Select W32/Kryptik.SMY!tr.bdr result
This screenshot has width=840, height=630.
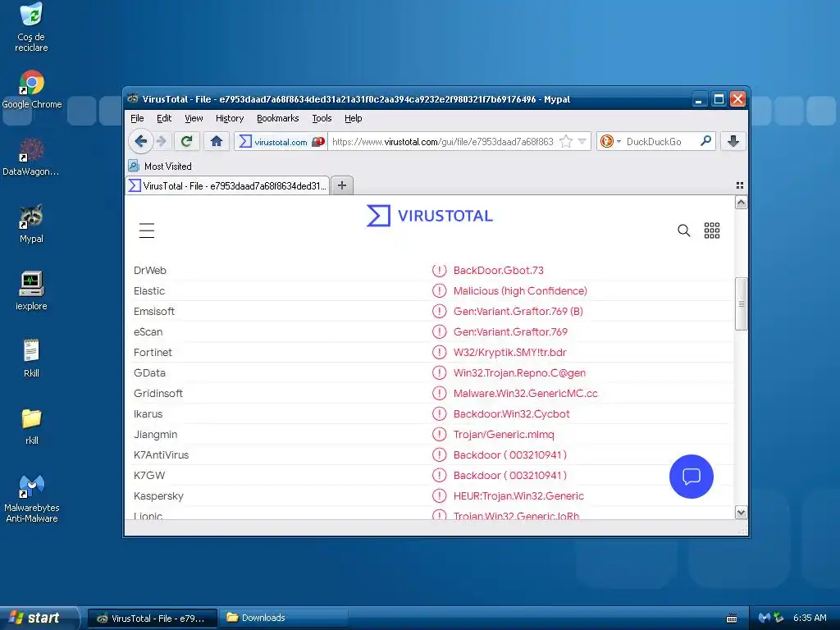coord(509,353)
